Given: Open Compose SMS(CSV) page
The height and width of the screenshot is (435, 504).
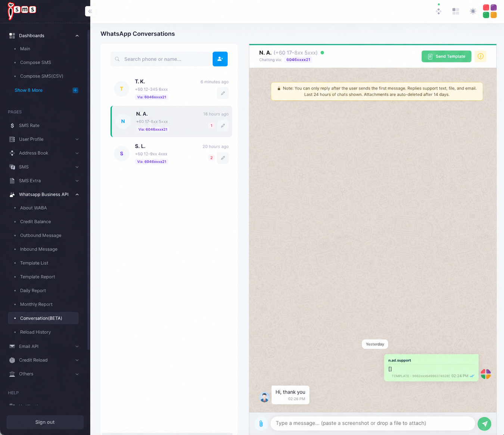Looking at the screenshot, I should point(41,76).
